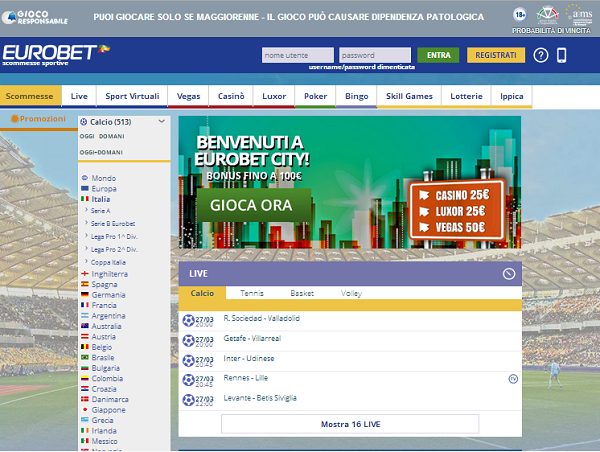Open the Promozioni link
This screenshot has height=452, width=600.
click(x=38, y=119)
